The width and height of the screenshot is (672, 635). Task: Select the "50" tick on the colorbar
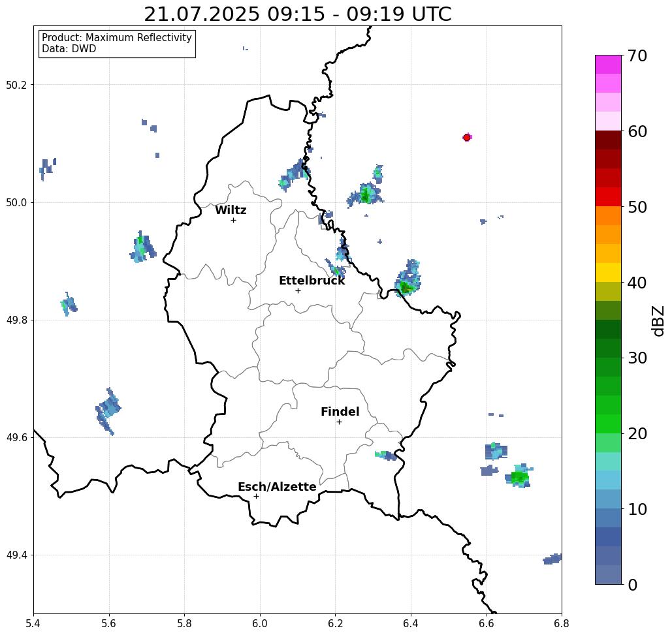point(637,208)
